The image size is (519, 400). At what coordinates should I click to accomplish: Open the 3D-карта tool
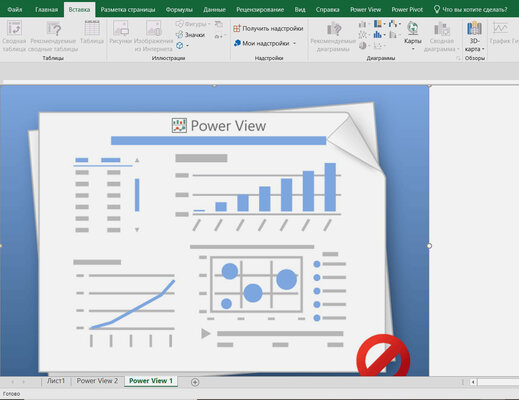[474, 36]
